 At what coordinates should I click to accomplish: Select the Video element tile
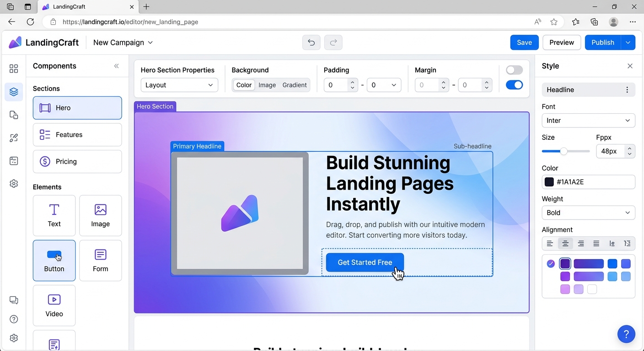pos(54,305)
